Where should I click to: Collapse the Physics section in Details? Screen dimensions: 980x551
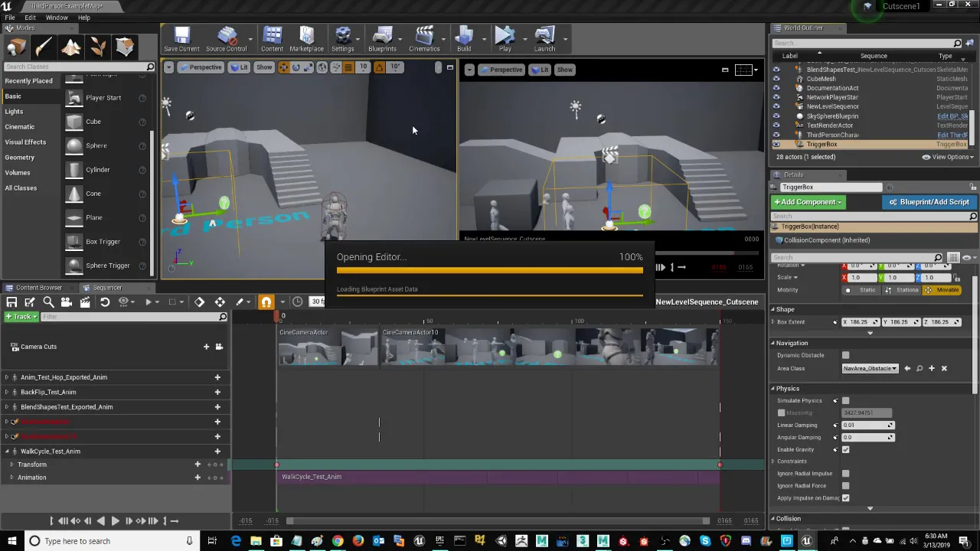pos(773,389)
